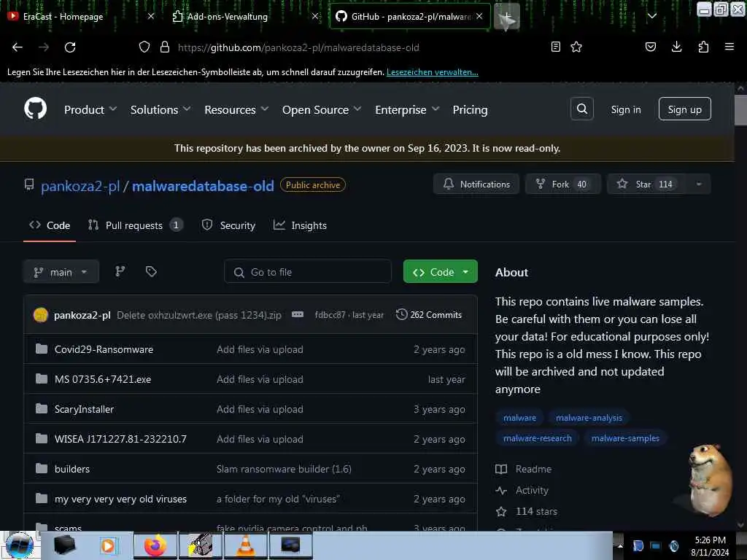The height and width of the screenshot is (560, 747).
Task: Switch to the Code tab
Action: (50, 225)
